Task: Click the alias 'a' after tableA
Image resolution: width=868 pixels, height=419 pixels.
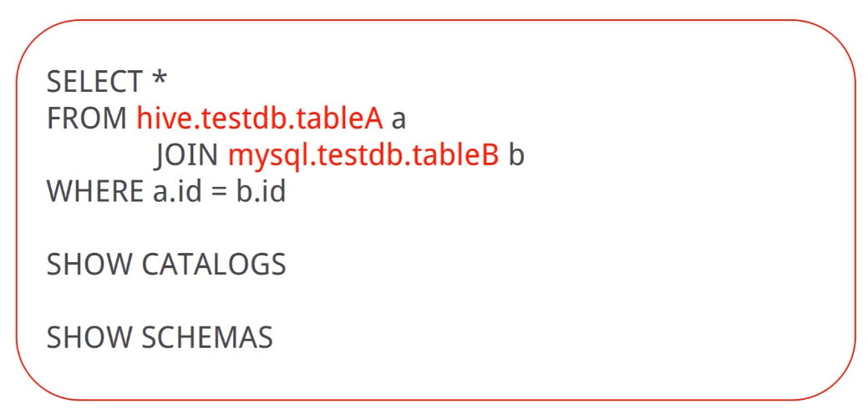Action: [398, 121]
